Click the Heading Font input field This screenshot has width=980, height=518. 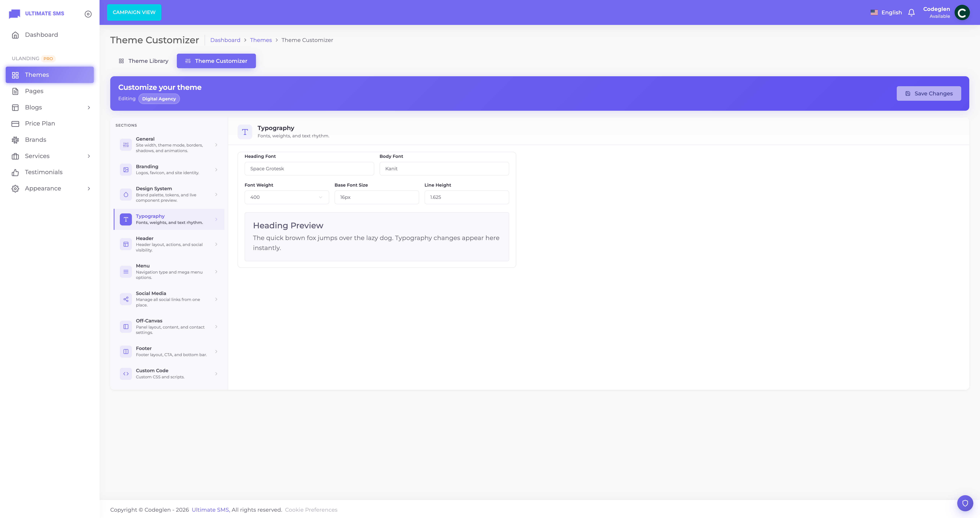click(x=309, y=169)
